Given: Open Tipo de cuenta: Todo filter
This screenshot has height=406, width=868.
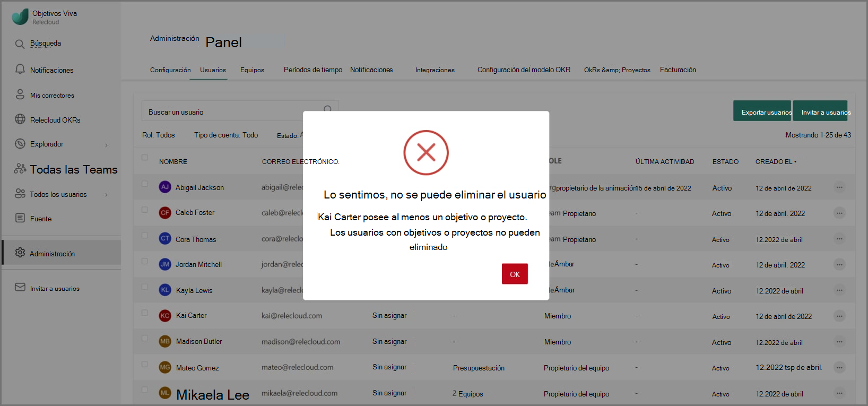Looking at the screenshot, I should (226, 135).
